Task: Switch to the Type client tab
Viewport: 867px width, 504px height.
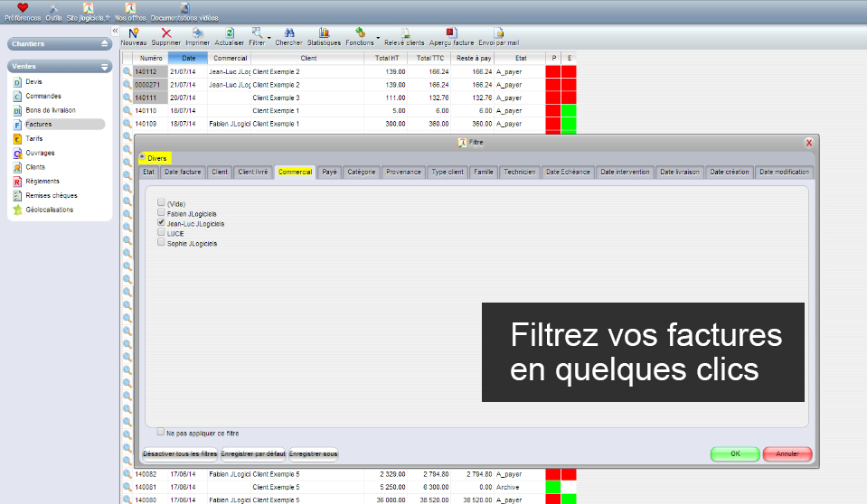Action: (448, 173)
